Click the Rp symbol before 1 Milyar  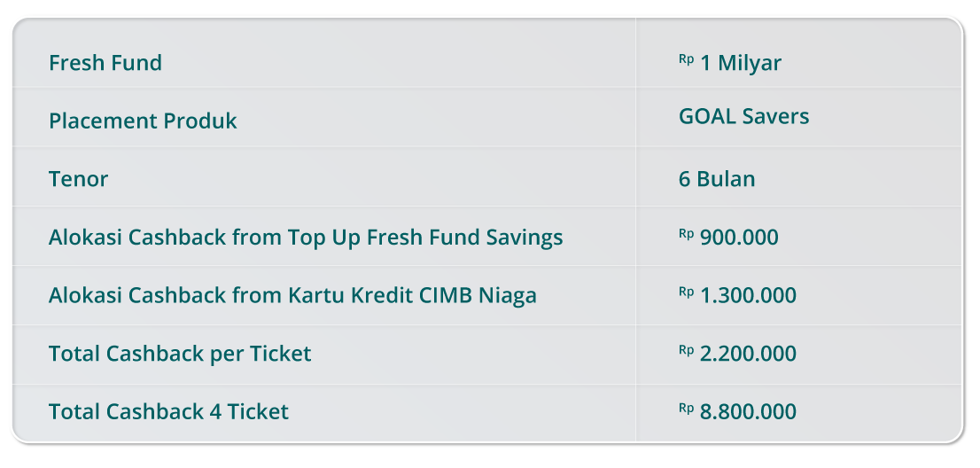(x=686, y=59)
